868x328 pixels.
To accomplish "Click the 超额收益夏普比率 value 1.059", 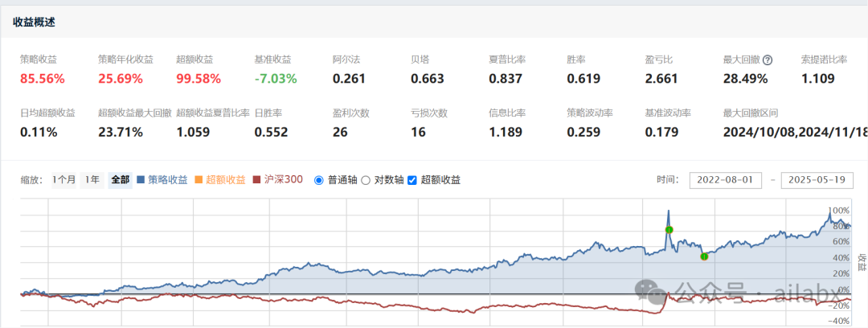I will [x=193, y=132].
